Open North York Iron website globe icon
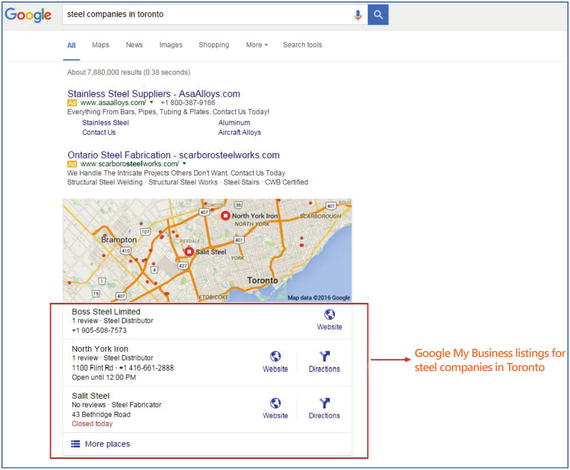Screen dimensions: 570x470 (275, 356)
